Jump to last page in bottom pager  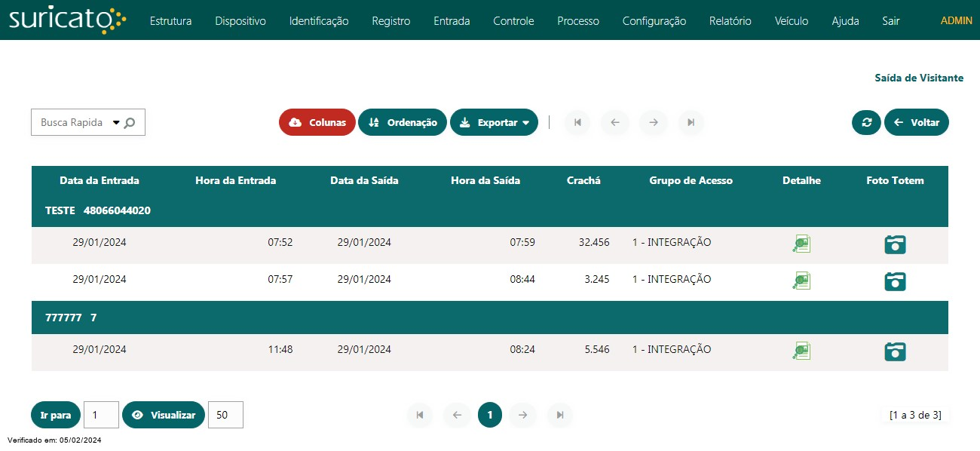(x=560, y=415)
